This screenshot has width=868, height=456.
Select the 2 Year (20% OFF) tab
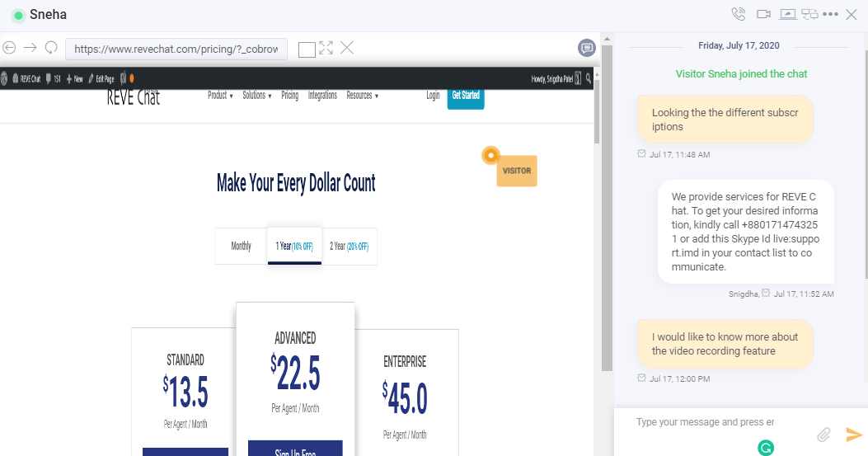point(350,246)
